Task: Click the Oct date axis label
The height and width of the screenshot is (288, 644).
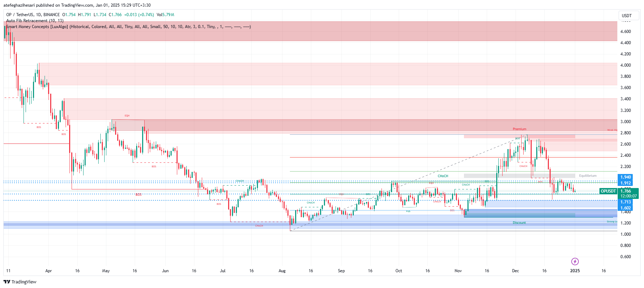Action: coord(399,271)
